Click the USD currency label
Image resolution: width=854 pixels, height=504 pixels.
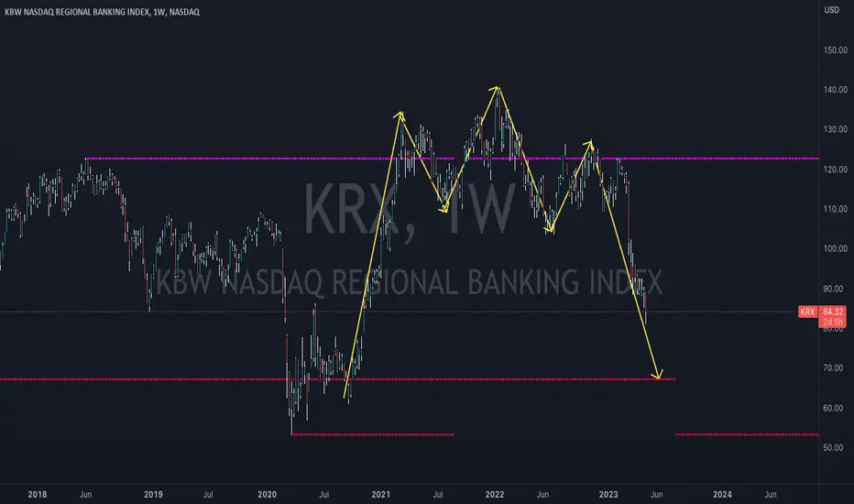pyautogui.click(x=831, y=10)
